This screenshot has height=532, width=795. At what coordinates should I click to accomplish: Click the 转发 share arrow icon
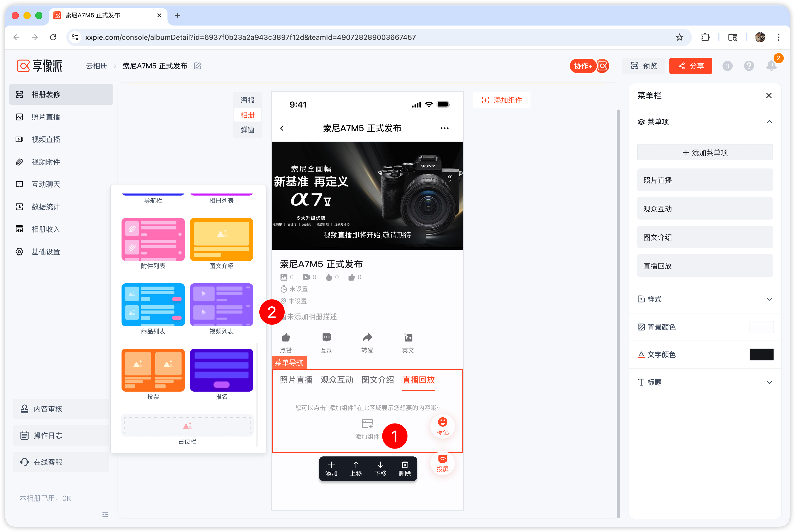pyautogui.click(x=367, y=338)
